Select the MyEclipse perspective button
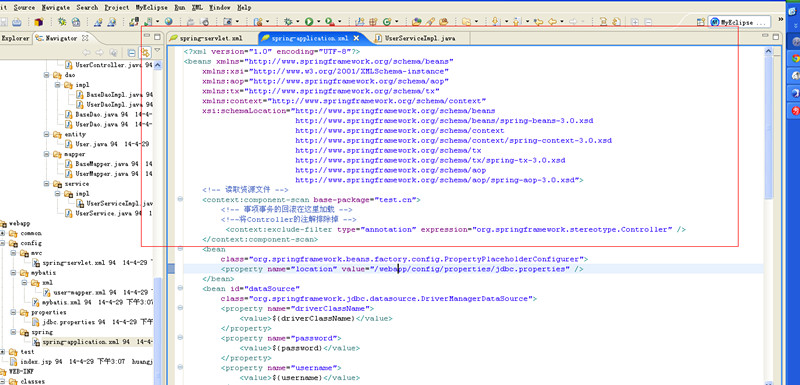Image resolution: width=800 pixels, height=385 pixels. point(739,22)
